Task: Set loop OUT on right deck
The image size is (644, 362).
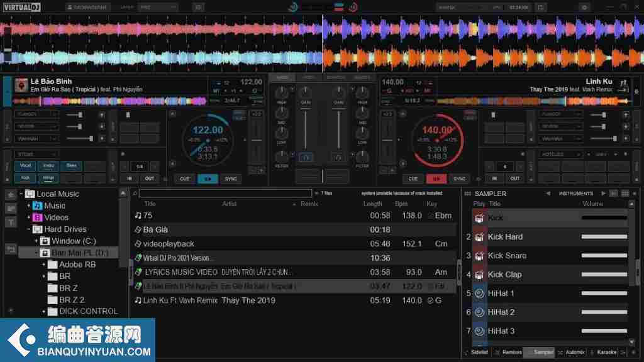Action: pos(514,178)
